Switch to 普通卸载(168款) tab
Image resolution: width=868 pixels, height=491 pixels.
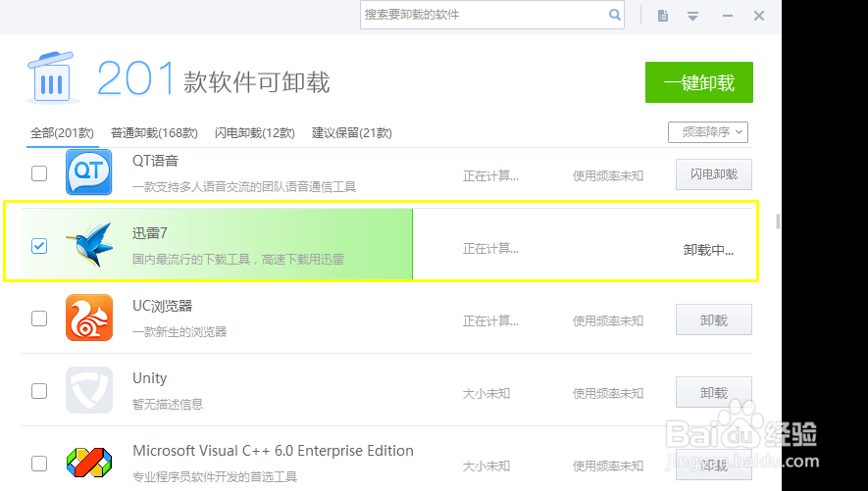[154, 133]
